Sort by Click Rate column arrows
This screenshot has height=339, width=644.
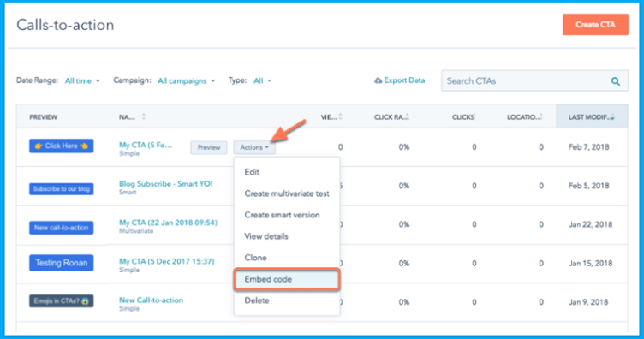coord(407,117)
